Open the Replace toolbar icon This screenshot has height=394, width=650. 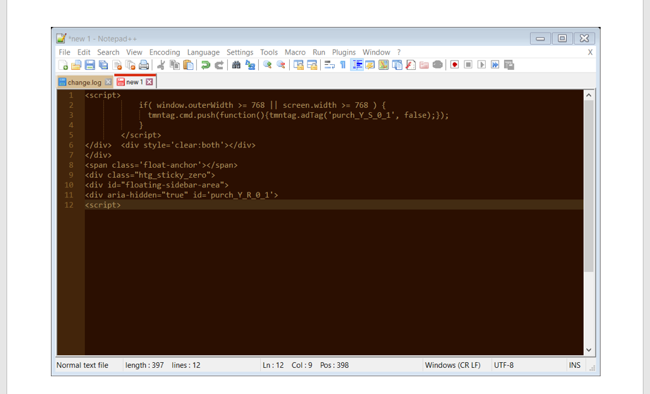(x=250, y=65)
